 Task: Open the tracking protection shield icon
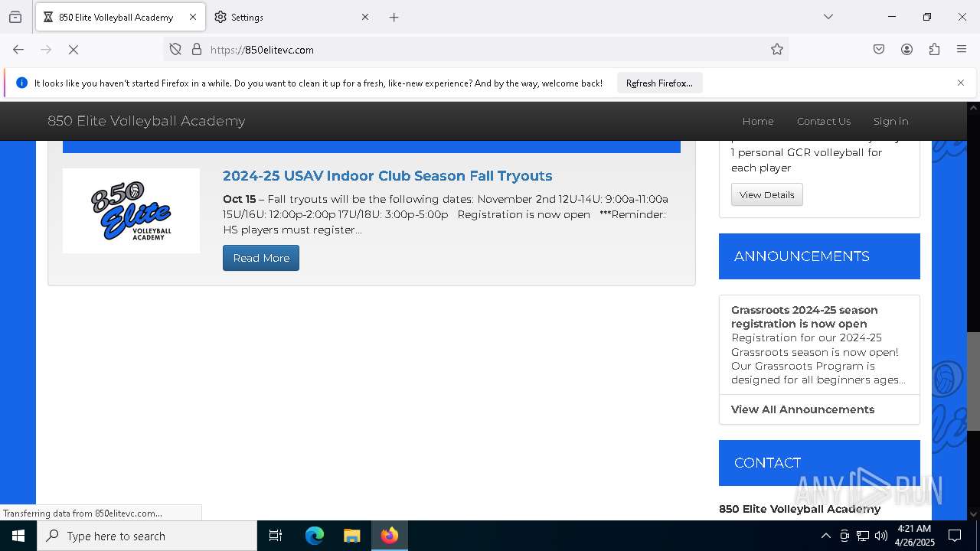[x=175, y=50]
